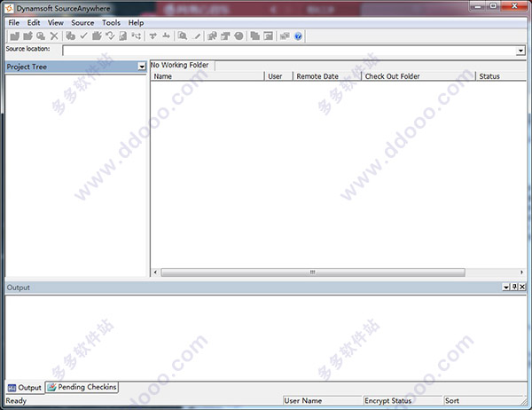
Task: Click the Undo Check Out curved-arrow icon
Action: [110, 36]
